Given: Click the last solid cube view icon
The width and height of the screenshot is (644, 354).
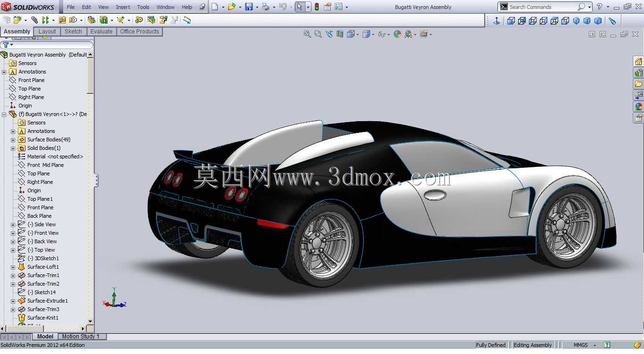Looking at the screenshot, I should pos(598,21).
